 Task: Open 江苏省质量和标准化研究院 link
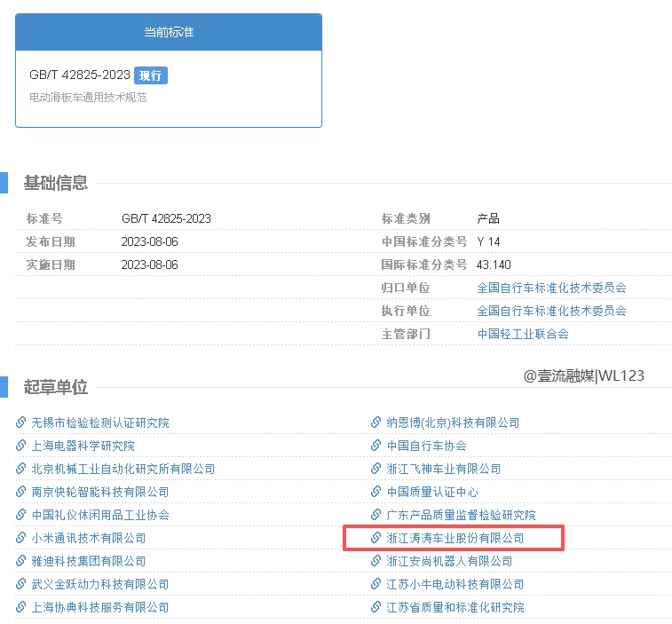pyautogui.click(x=455, y=607)
